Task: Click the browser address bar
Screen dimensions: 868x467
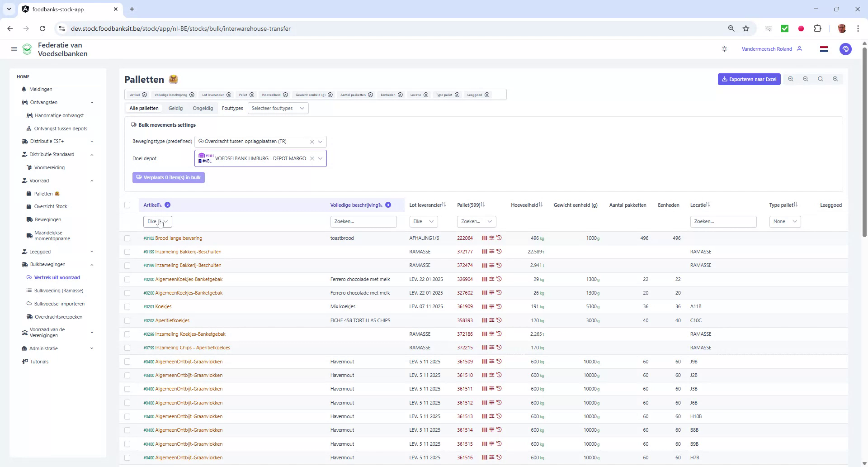Action: coord(181,28)
